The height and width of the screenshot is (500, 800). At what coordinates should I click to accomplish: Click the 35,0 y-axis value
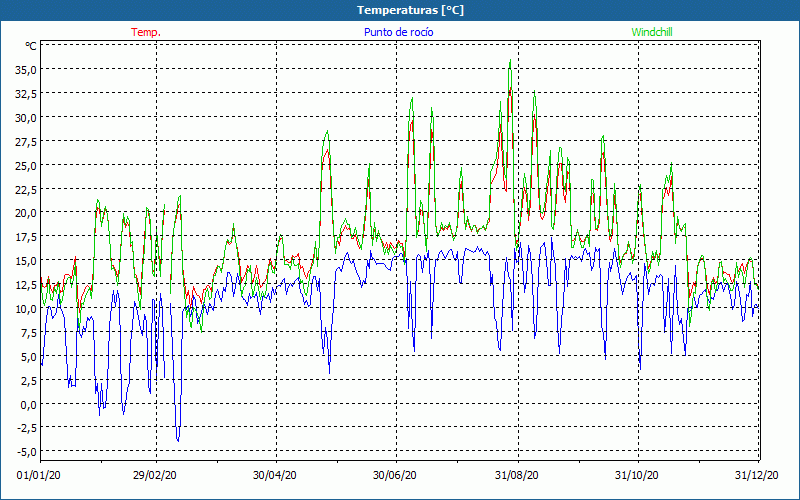click(26, 70)
